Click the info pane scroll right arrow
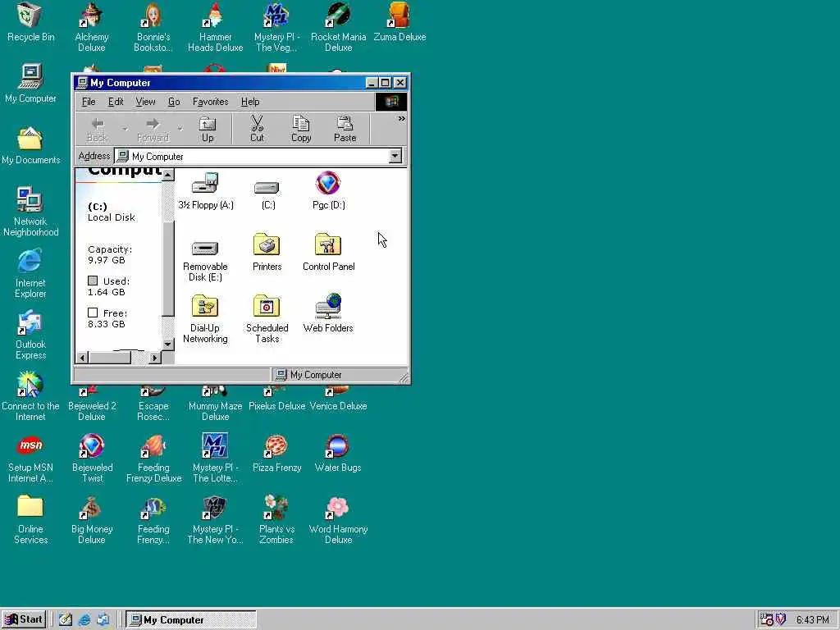Image resolution: width=840 pixels, height=630 pixels. tap(155, 358)
